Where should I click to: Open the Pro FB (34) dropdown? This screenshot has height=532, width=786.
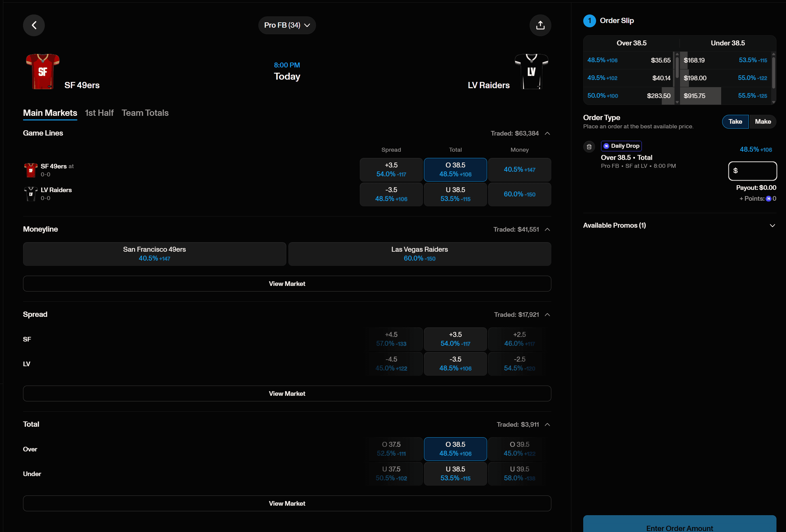tap(287, 25)
